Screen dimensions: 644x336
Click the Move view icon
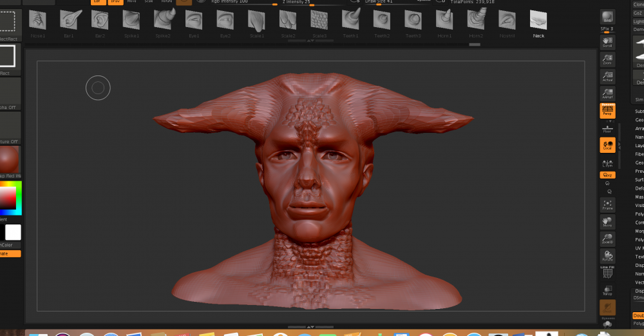click(607, 222)
